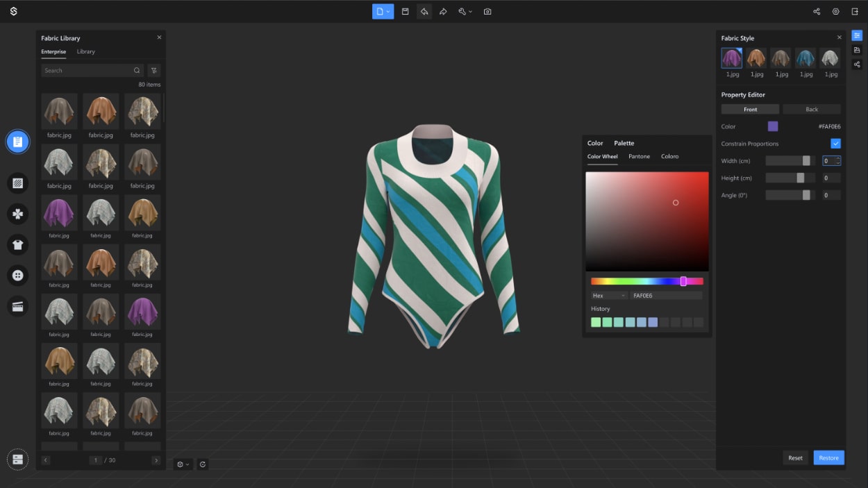Viewport: 868px width, 488px height.
Task: Switch to the Library tab in Fabric Library
Action: [x=85, y=51]
